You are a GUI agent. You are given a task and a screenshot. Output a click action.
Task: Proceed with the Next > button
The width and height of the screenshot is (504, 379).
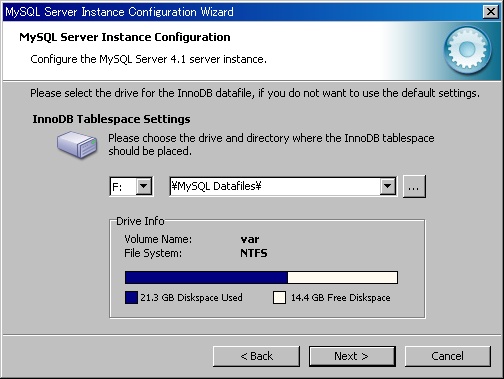click(352, 356)
